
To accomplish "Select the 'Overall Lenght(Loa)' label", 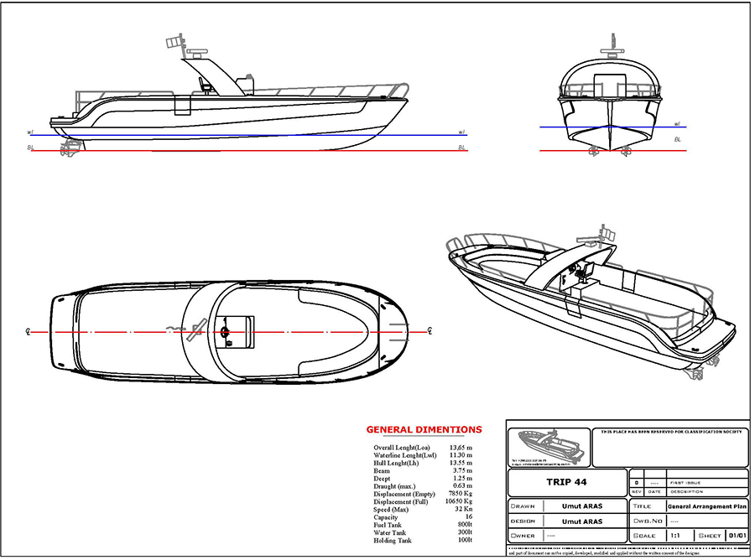I will point(402,448).
